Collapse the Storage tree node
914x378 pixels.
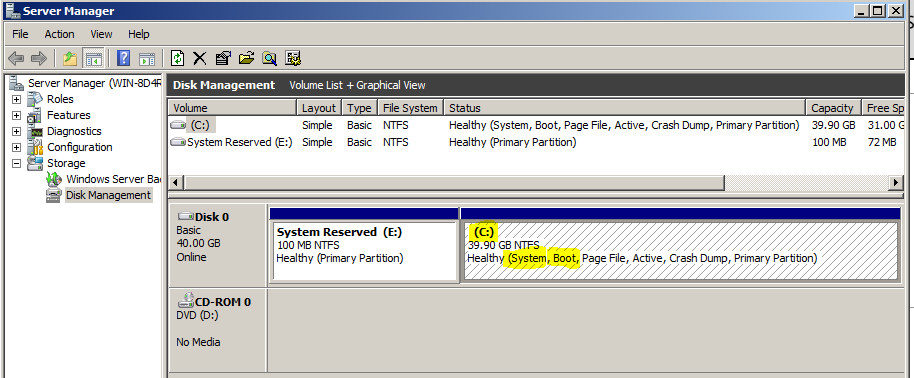16,164
